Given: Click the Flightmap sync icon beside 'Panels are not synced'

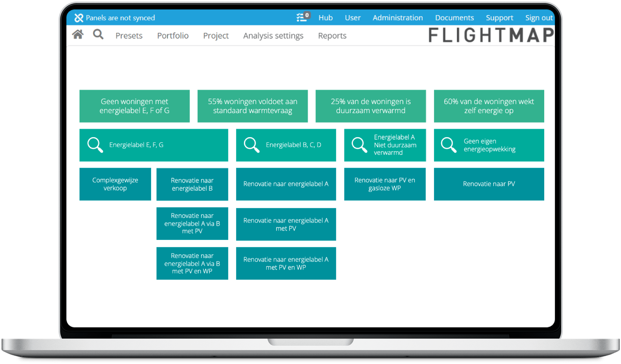Looking at the screenshot, I should coord(79,18).
